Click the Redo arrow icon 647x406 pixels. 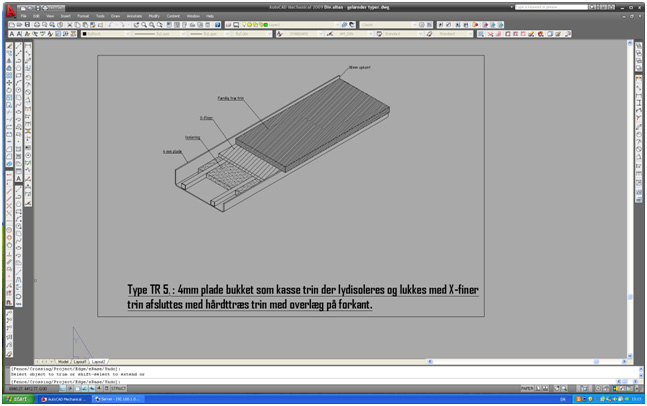(123, 25)
